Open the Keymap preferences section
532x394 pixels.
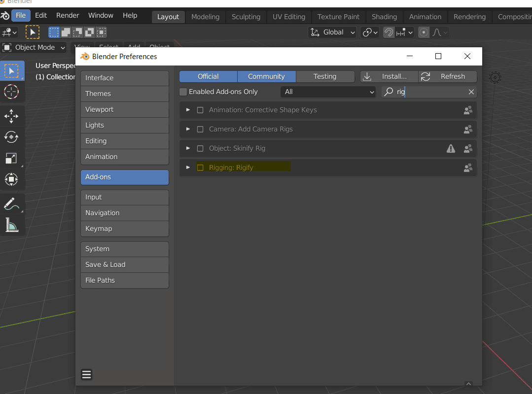tap(125, 229)
